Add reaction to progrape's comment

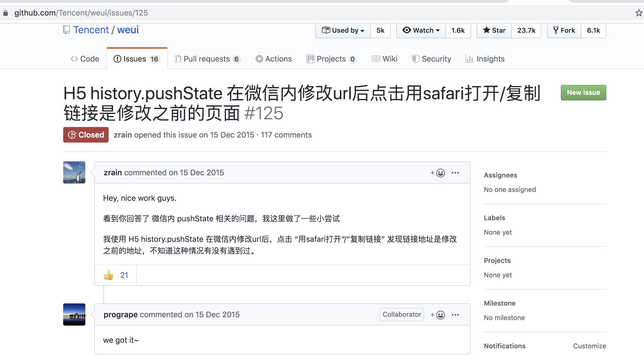(438, 315)
